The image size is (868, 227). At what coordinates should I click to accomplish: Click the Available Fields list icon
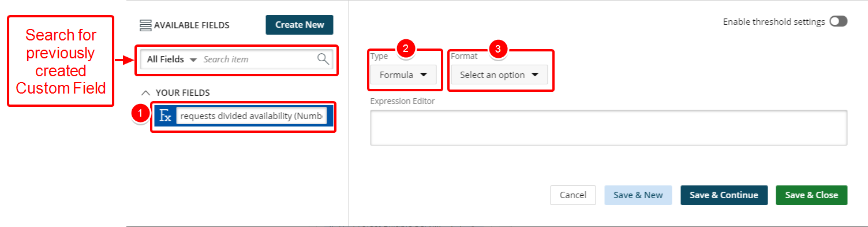coord(145,25)
